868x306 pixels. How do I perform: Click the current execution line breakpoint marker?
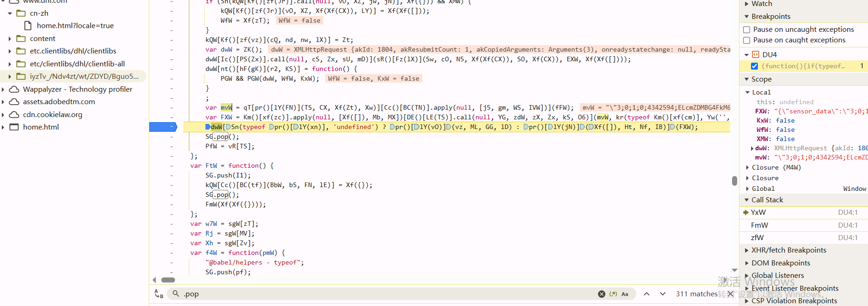(x=163, y=127)
